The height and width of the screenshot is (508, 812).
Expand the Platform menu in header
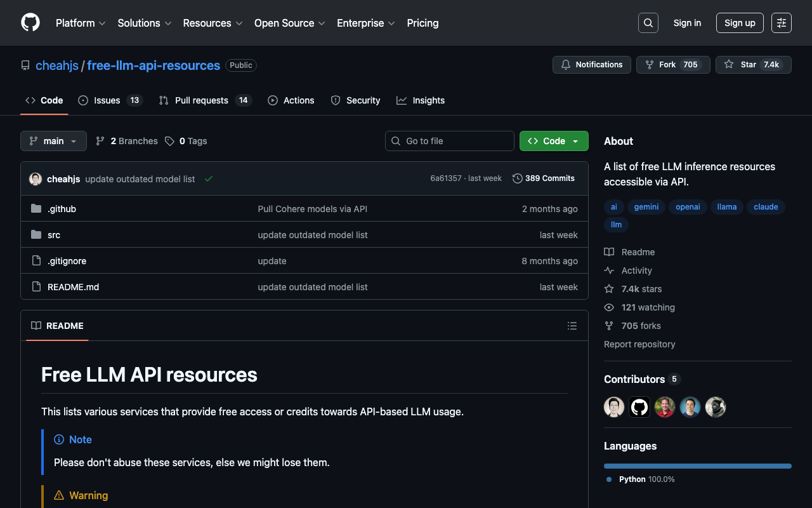tap(80, 23)
